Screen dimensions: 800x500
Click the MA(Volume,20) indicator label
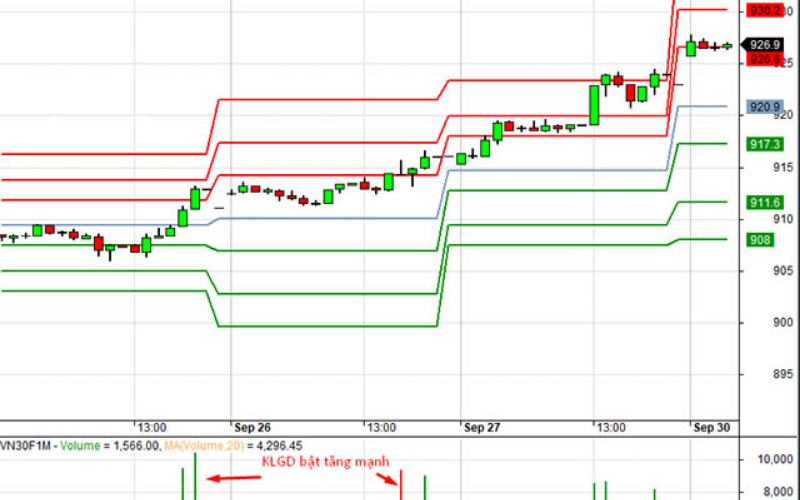[x=204, y=446]
